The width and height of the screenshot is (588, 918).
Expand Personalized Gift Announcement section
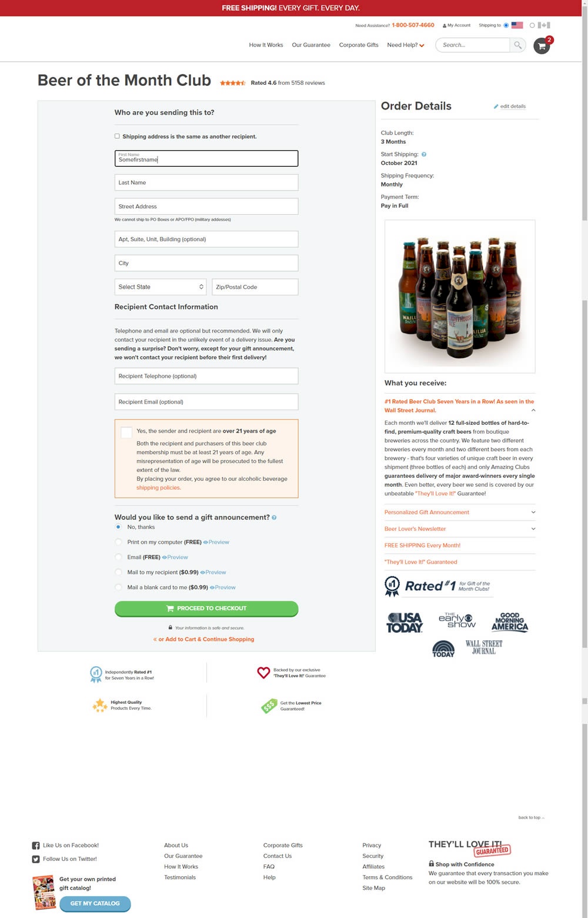tap(460, 513)
